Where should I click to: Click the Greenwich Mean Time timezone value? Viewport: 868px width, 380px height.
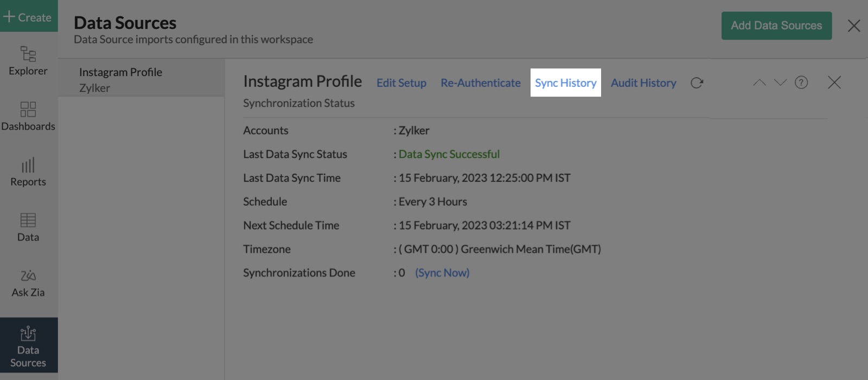500,249
